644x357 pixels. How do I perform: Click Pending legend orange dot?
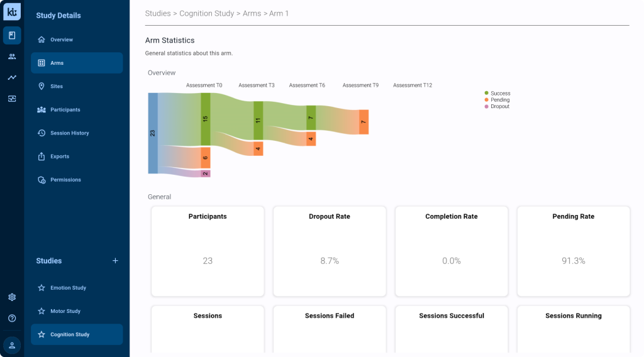[x=487, y=100]
